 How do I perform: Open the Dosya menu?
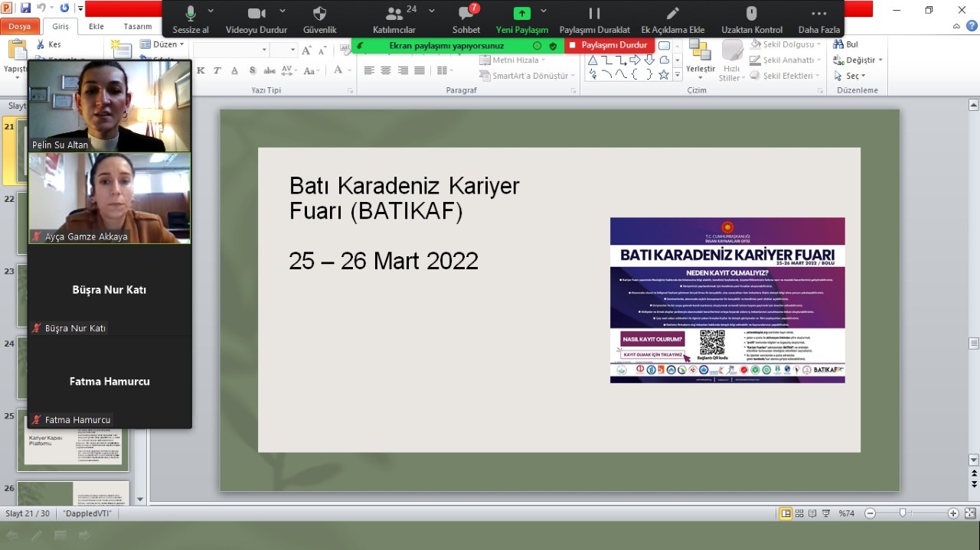20,25
